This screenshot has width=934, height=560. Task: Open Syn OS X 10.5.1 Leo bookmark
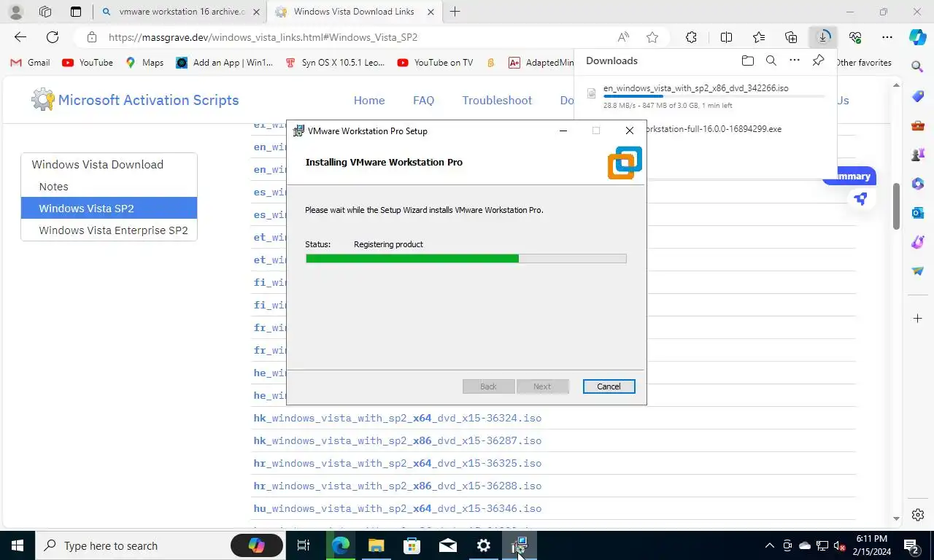coord(336,63)
